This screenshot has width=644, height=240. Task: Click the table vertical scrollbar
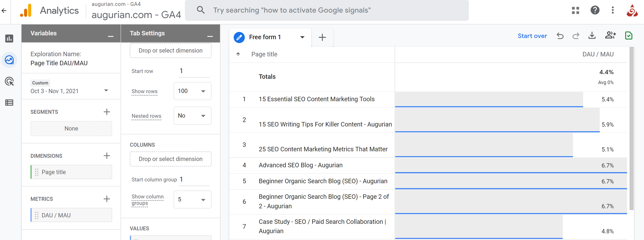(632, 129)
